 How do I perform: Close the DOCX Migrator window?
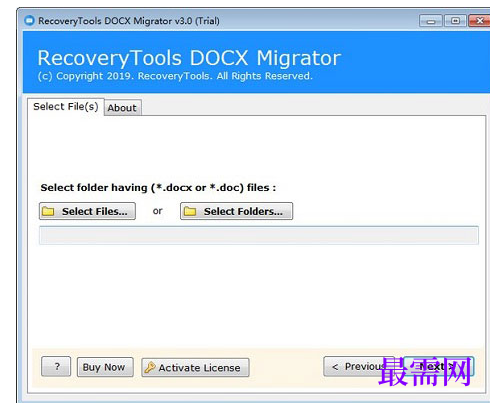(x=479, y=21)
